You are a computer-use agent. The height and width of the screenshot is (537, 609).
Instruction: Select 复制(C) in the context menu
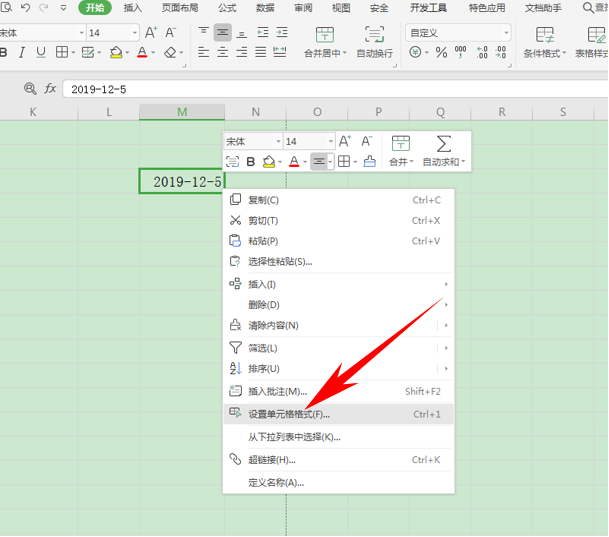[x=263, y=200]
